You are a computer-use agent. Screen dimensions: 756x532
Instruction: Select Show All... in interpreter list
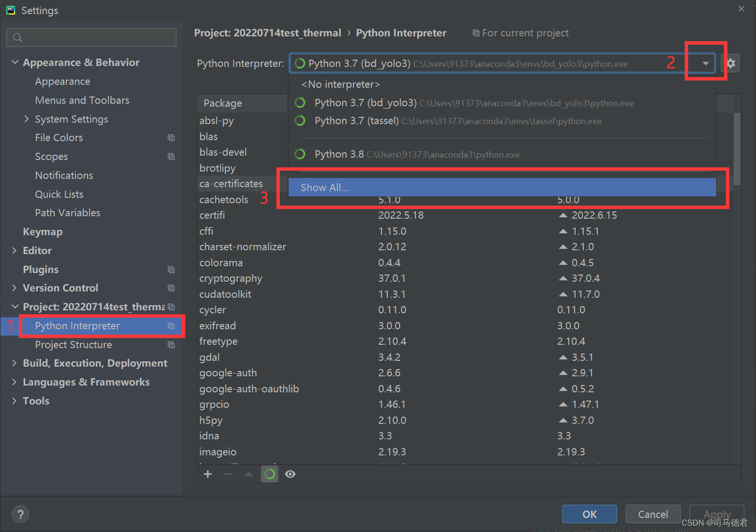502,187
